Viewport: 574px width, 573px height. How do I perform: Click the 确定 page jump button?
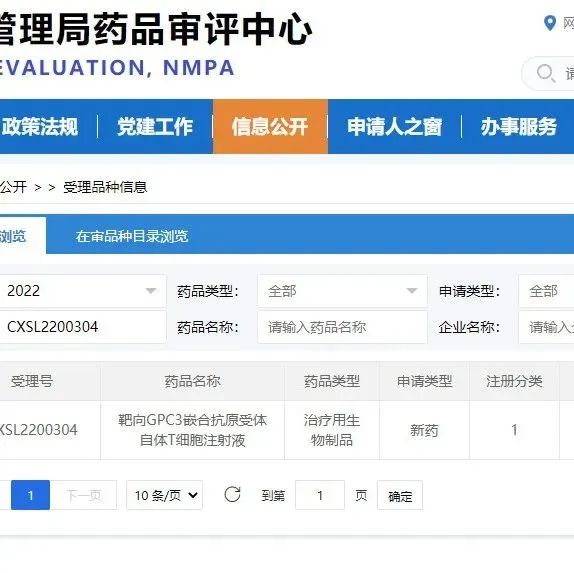click(400, 495)
